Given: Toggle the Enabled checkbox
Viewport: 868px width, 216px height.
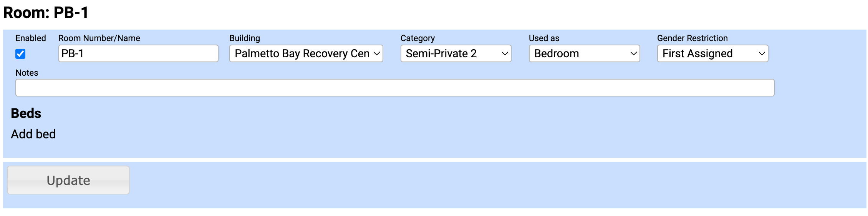Looking at the screenshot, I should tap(20, 54).
